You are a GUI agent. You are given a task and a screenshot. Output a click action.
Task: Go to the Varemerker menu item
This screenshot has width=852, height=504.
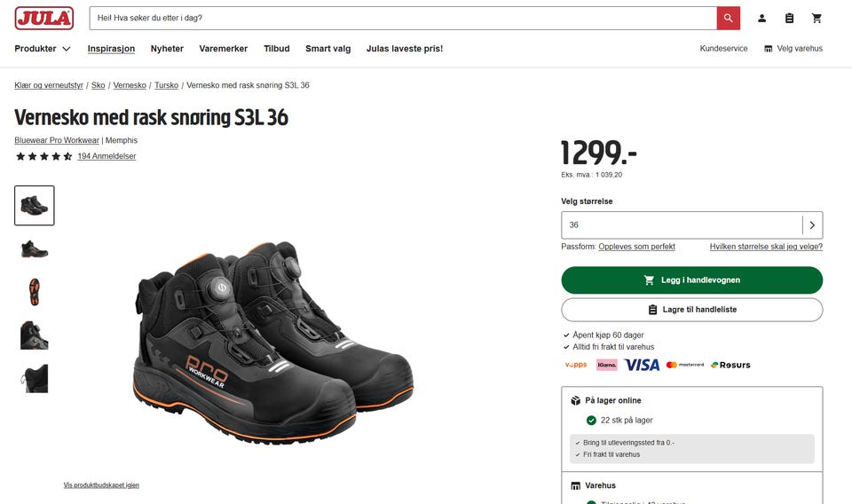pyautogui.click(x=224, y=49)
